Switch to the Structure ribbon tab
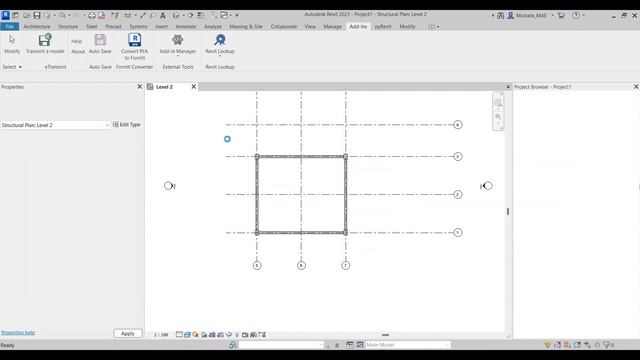The width and height of the screenshot is (640, 360). click(x=68, y=27)
